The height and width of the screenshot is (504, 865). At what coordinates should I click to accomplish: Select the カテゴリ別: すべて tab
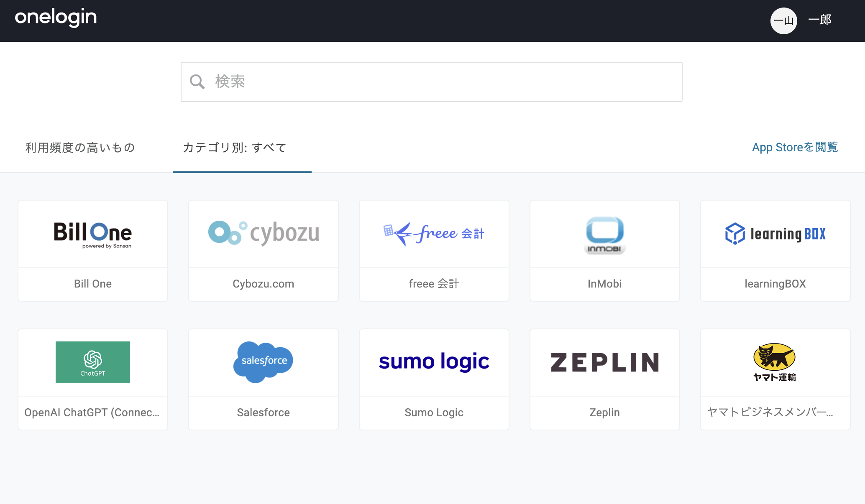pyautogui.click(x=235, y=148)
